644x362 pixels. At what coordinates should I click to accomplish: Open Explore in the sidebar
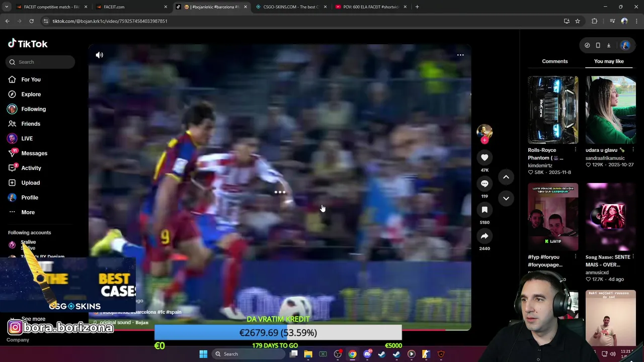[x=31, y=94]
